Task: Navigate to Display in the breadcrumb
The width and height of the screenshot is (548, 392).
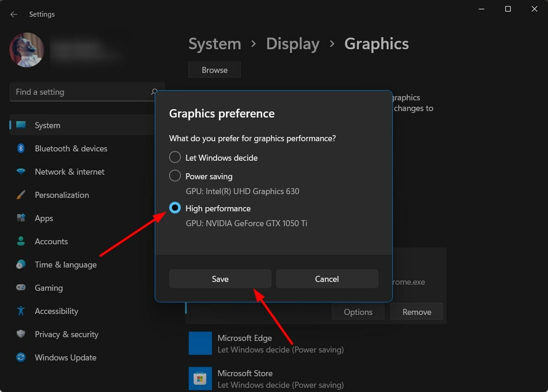Action: tap(292, 44)
